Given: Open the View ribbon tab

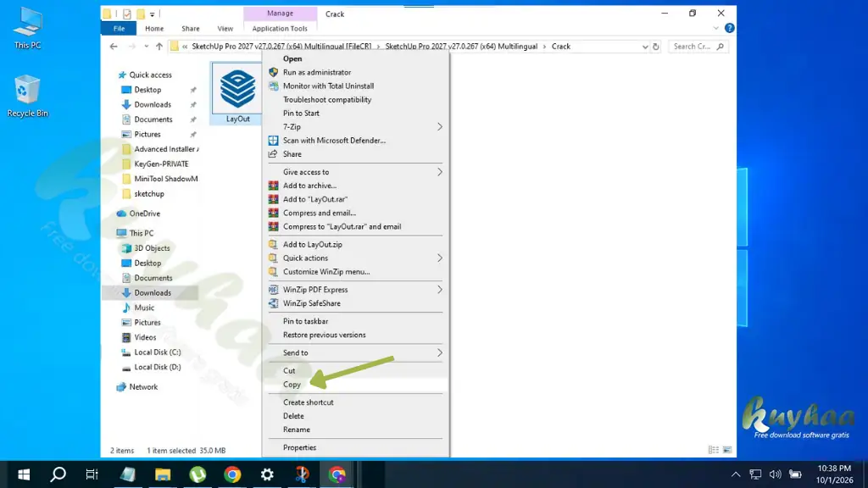Looking at the screenshot, I should [x=225, y=28].
